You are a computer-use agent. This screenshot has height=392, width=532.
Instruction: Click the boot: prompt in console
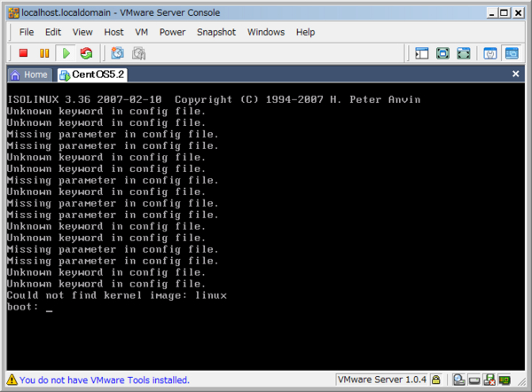click(x=23, y=307)
